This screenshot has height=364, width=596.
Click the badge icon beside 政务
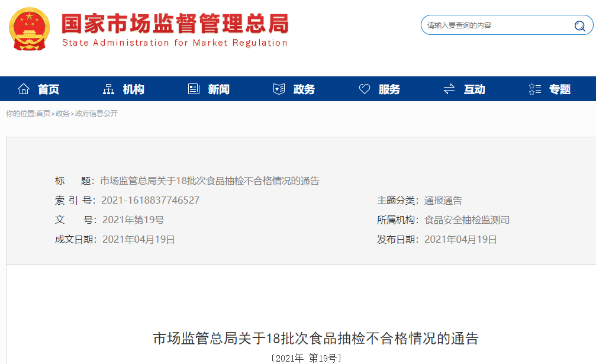point(279,89)
